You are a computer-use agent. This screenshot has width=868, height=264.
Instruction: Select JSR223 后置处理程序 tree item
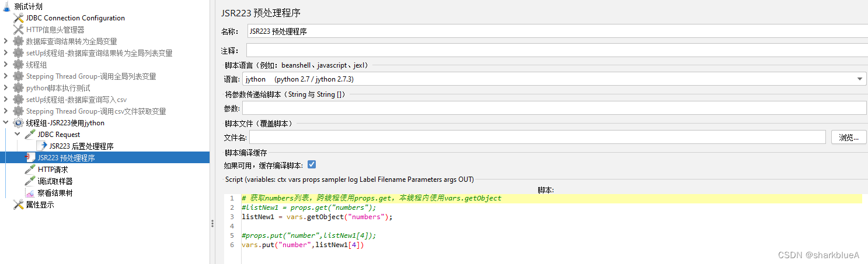click(81, 146)
